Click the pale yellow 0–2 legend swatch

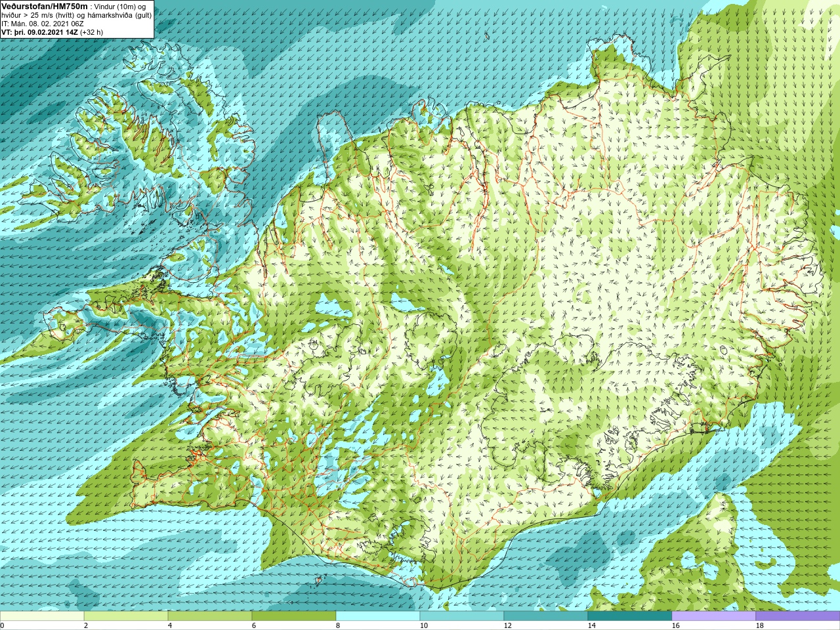(x=42, y=616)
